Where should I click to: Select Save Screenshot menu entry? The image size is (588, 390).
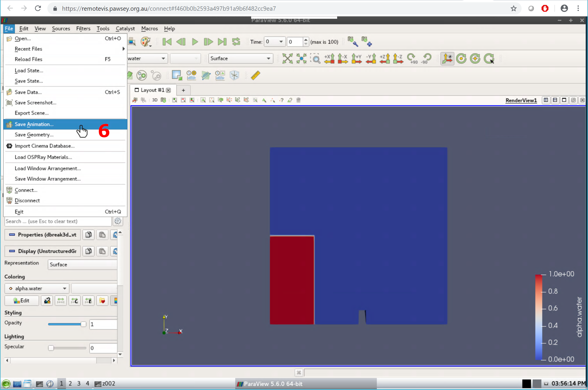pyautogui.click(x=65, y=102)
